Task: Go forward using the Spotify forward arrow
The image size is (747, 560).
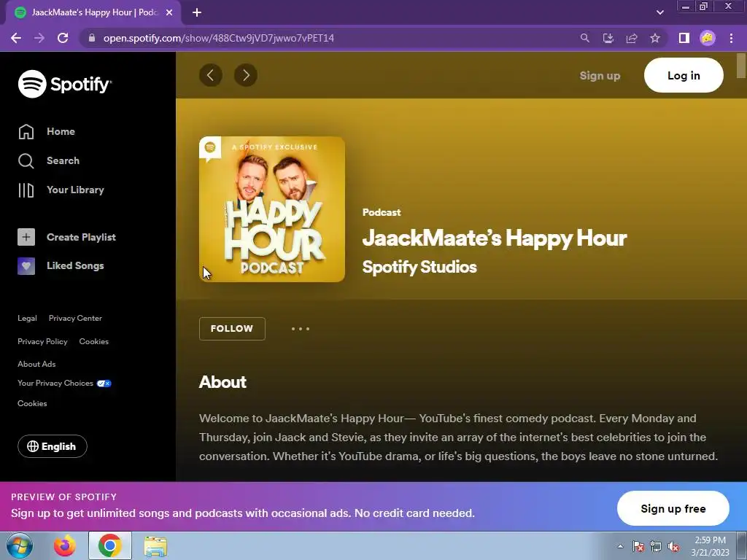Action: (246, 75)
